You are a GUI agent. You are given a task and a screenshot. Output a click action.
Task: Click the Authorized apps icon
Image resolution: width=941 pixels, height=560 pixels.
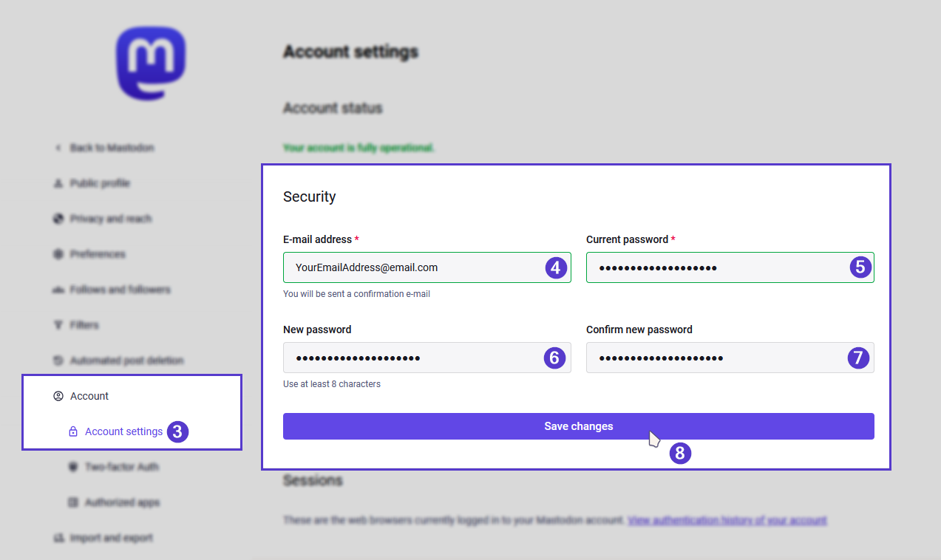(x=72, y=502)
